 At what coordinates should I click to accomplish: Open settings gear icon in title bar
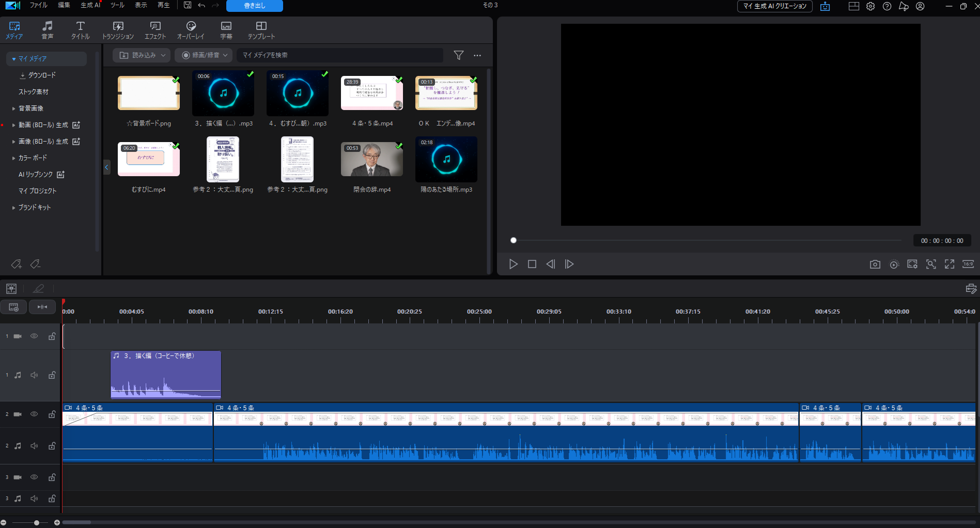pos(870,6)
